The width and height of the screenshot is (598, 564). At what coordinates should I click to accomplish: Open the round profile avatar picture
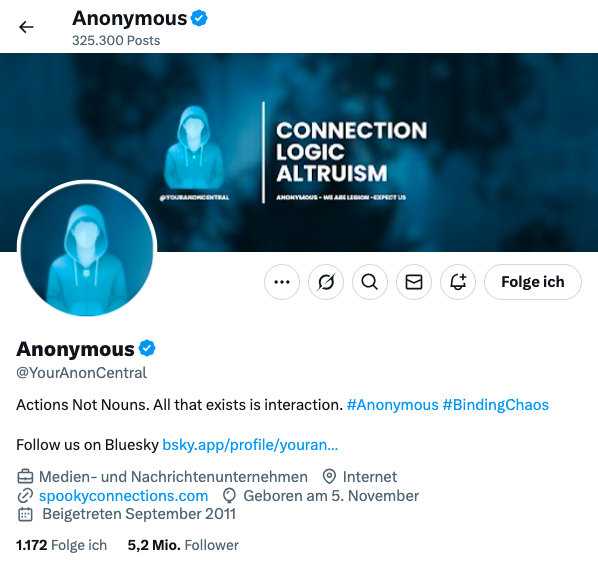coord(87,250)
